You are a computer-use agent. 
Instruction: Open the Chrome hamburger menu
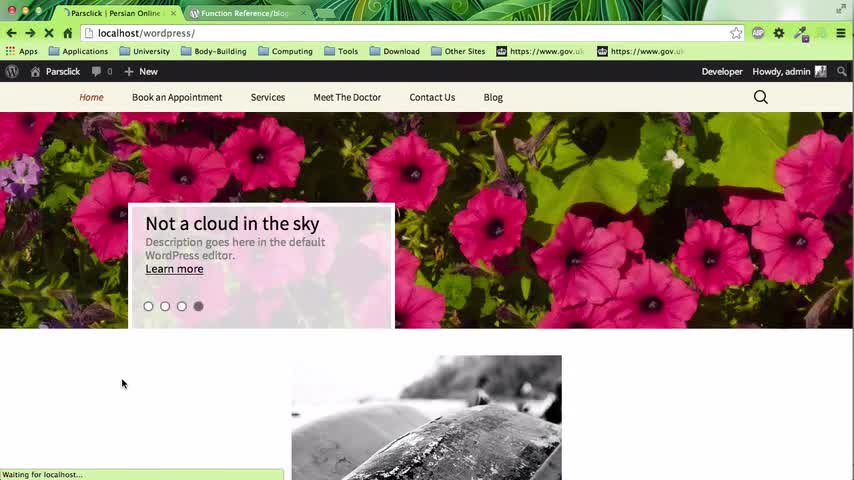(x=841, y=33)
